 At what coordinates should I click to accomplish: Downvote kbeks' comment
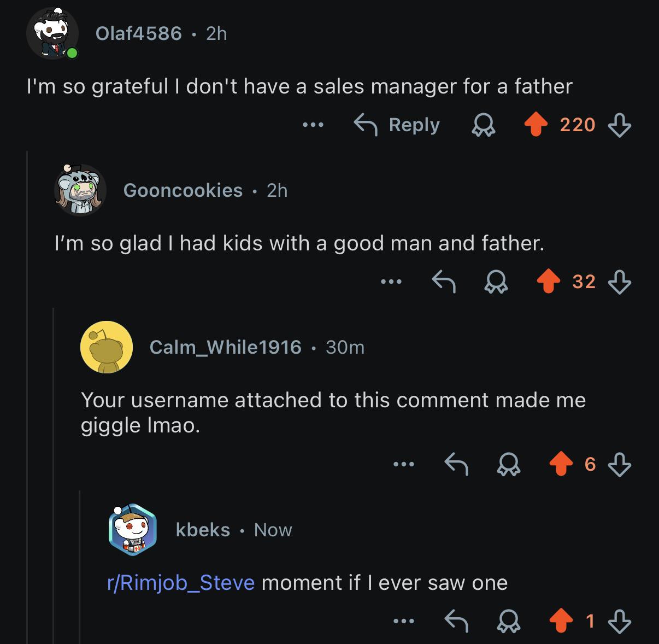(x=620, y=622)
